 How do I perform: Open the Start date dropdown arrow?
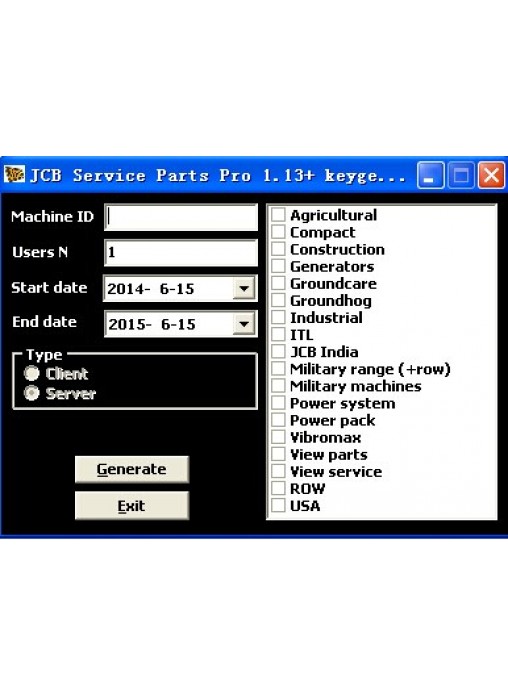tap(244, 289)
